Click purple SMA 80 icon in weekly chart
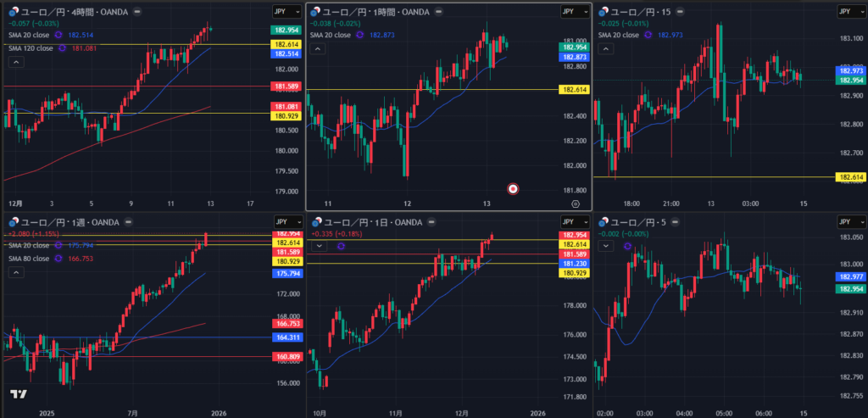 (59, 258)
